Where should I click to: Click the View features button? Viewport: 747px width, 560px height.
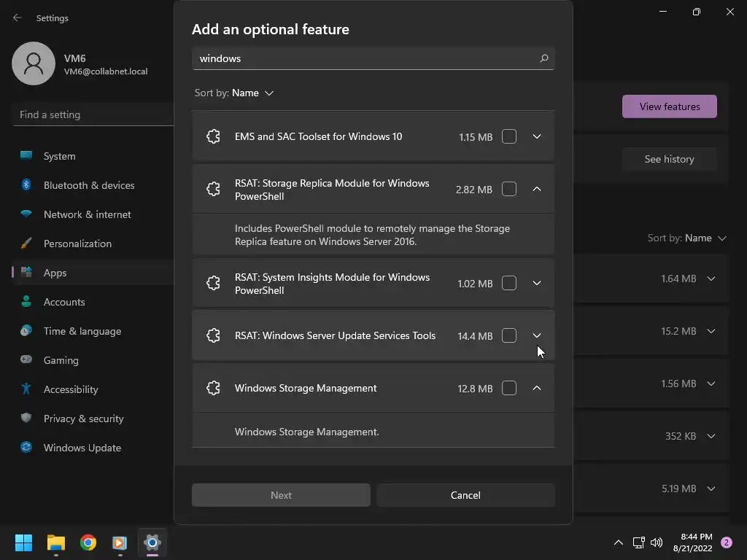669,106
